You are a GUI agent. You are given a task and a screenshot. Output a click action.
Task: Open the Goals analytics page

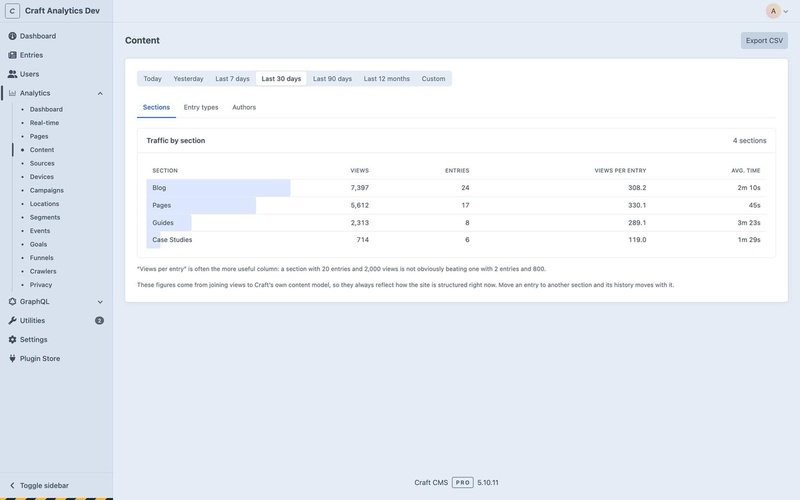(38, 244)
